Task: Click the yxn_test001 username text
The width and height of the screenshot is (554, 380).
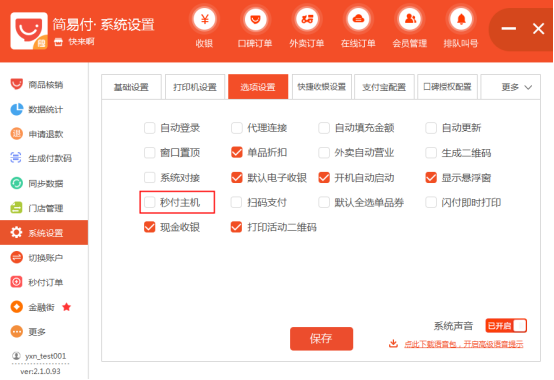Action: point(46,356)
